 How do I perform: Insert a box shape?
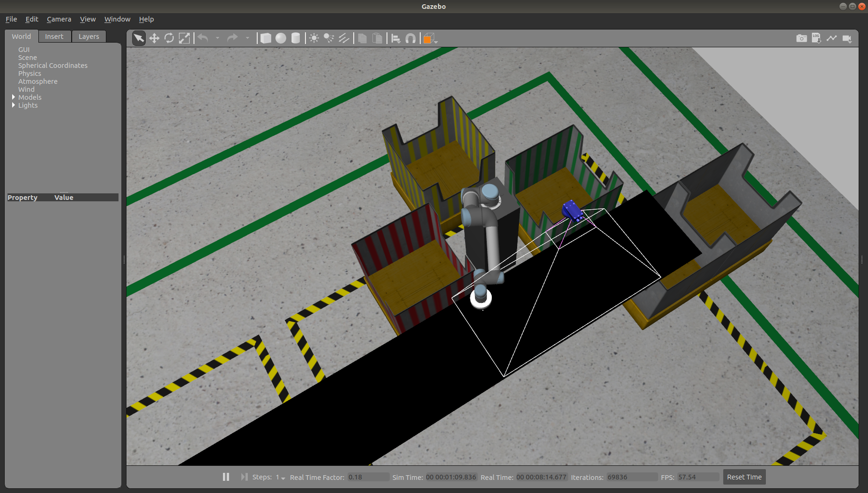pos(266,38)
